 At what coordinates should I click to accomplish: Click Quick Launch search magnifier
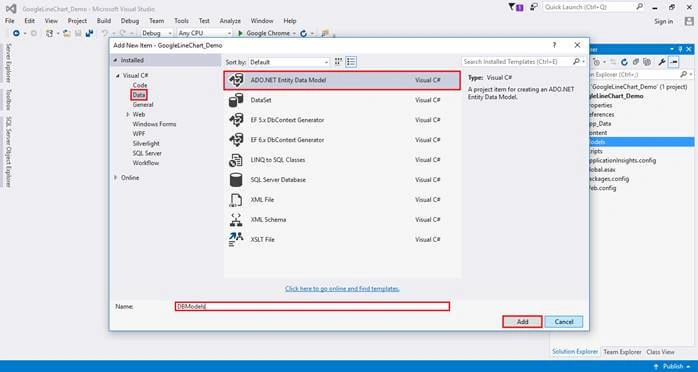[x=639, y=7]
